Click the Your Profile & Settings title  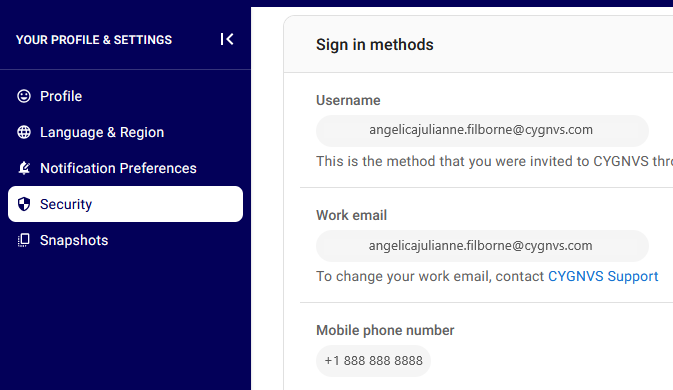point(94,40)
